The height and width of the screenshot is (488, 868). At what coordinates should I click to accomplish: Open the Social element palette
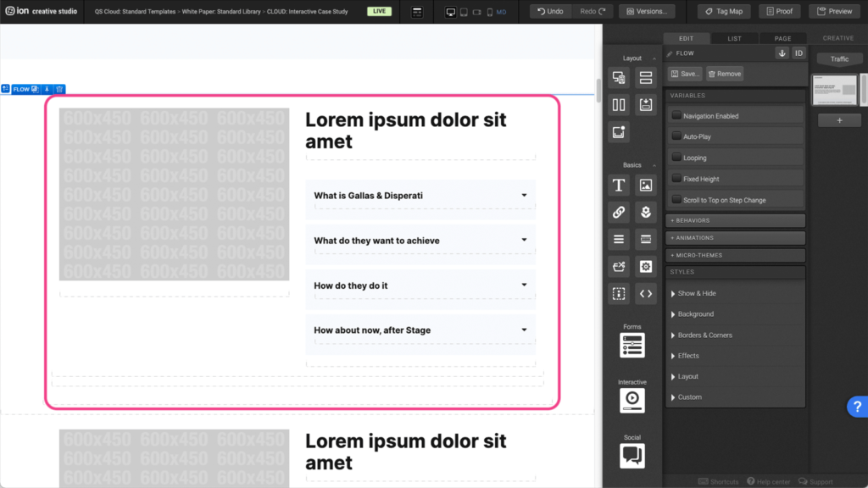[x=632, y=456]
